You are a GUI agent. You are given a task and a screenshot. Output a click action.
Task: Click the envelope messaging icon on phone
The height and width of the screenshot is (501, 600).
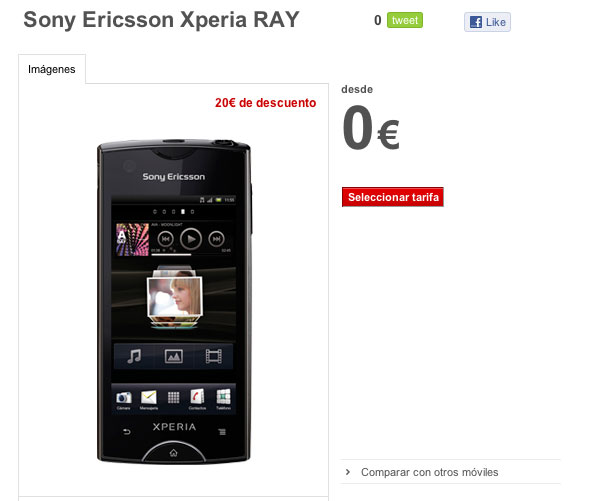pyautogui.click(x=148, y=397)
